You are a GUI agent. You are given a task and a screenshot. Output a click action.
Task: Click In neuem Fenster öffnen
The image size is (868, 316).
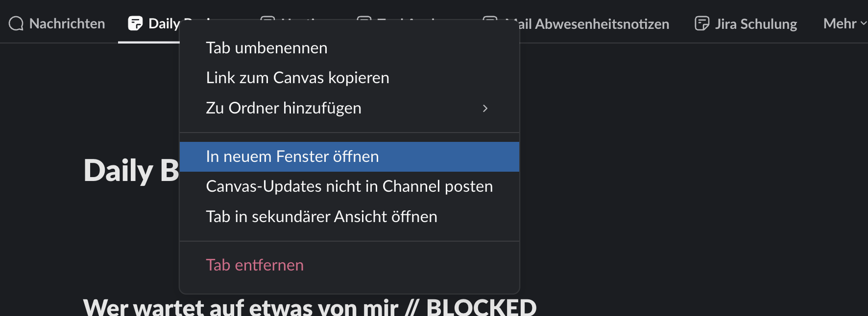coord(349,157)
